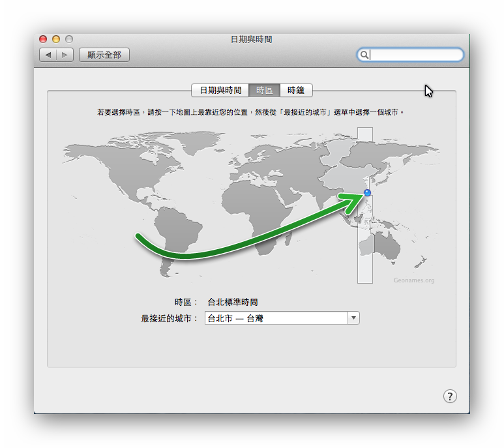This screenshot has height=448, width=504.
Task: Switch to the 日期與時間 tab
Action: [220, 90]
